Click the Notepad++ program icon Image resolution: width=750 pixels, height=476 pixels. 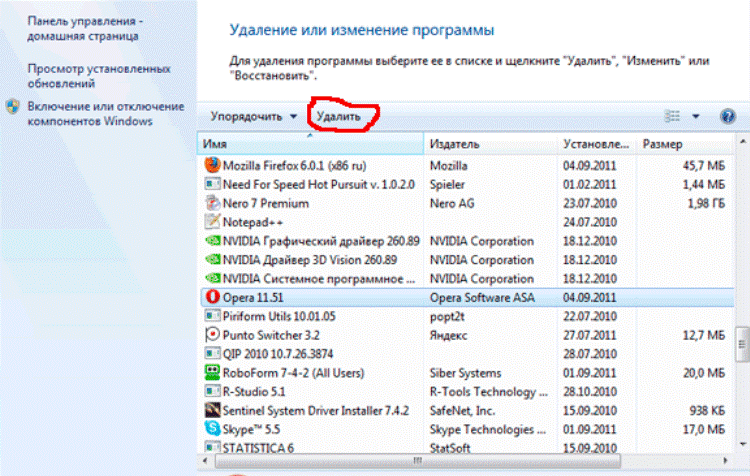point(212,222)
